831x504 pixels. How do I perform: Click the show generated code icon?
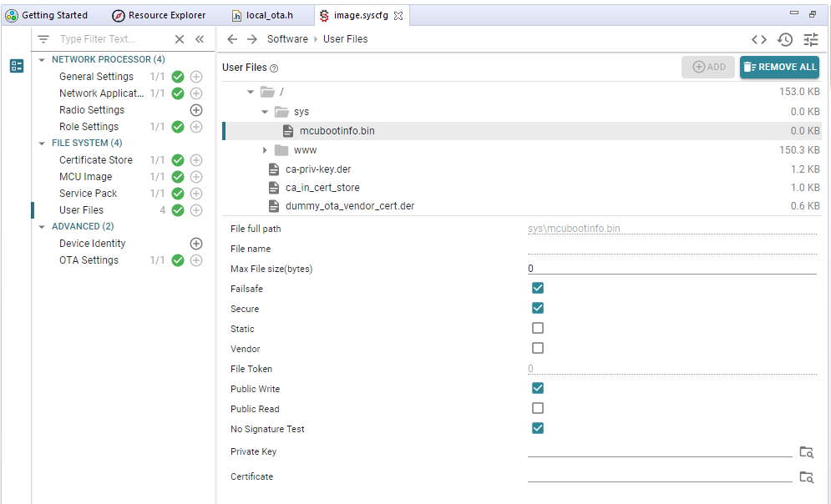click(x=758, y=39)
